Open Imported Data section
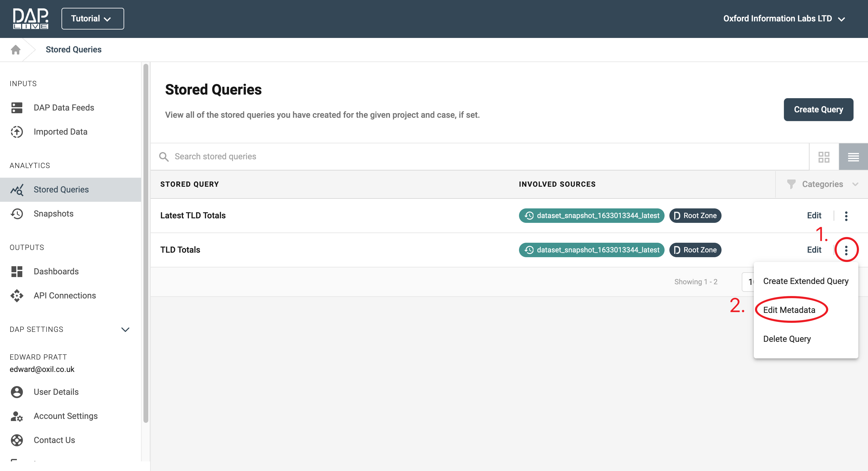 pos(60,132)
